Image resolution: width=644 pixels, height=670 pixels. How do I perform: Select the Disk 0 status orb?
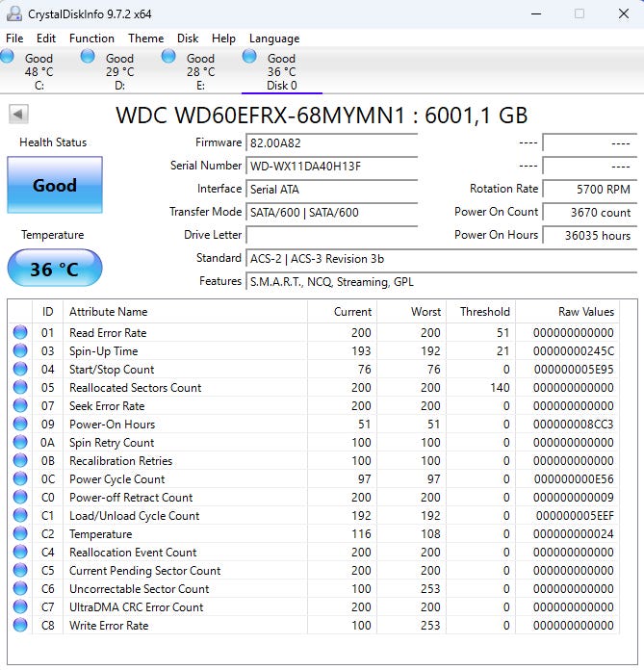pos(250,57)
